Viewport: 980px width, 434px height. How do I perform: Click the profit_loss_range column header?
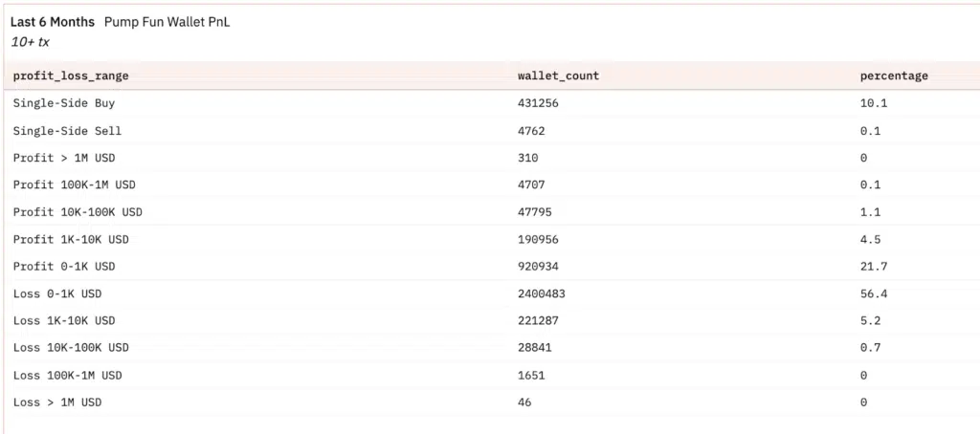tap(71, 76)
